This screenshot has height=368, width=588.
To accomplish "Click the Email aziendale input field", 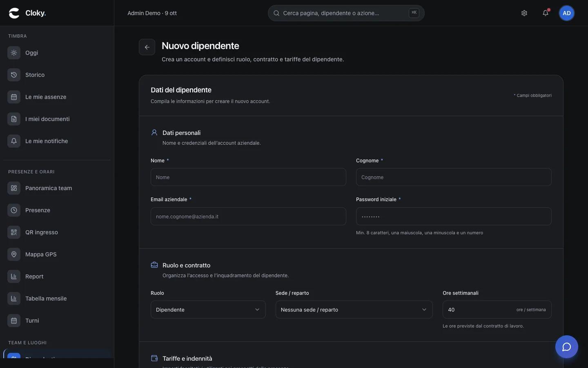I will coord(248,216).
